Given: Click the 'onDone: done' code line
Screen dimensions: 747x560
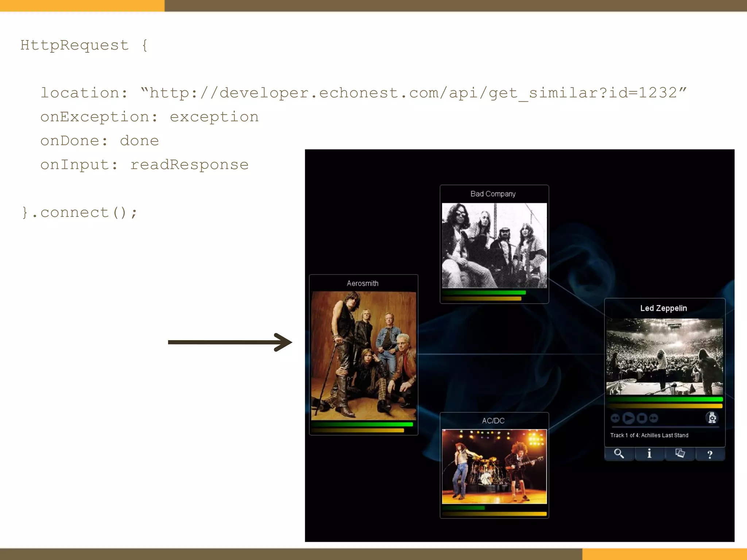Looking at the screenshot, I should click(x=100, y=141).
